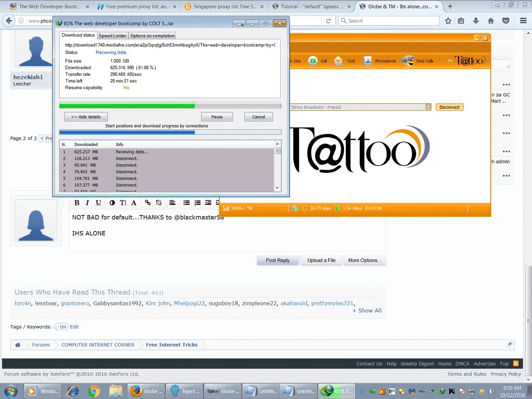Pause the download
Screen dimensions: 532x399
pyautogui.click(x=217, y=117)
